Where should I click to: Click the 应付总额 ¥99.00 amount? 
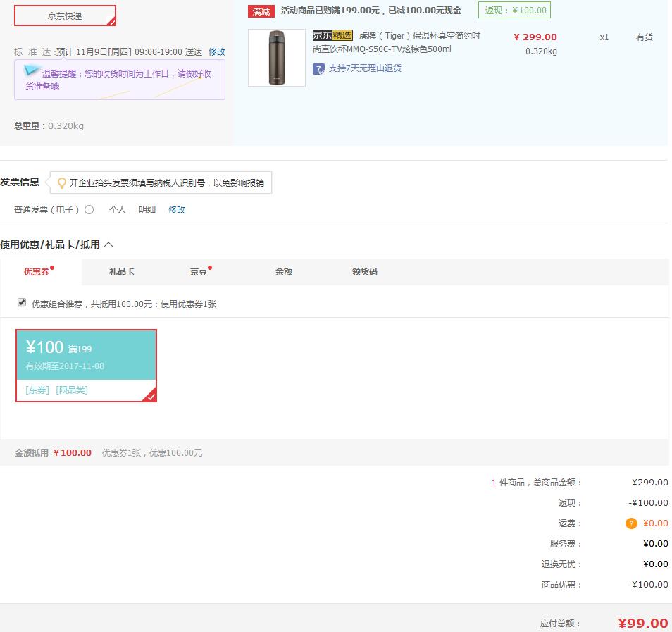[643, 623]
